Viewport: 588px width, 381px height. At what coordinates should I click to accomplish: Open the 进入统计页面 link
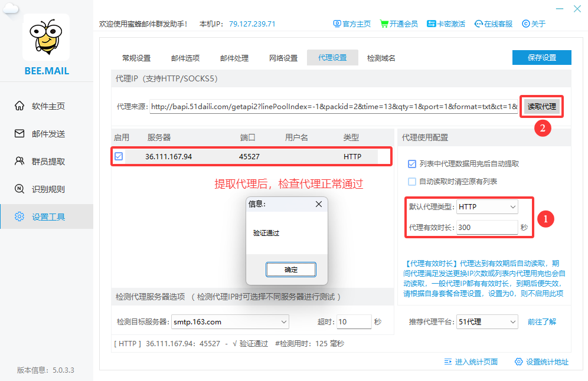pos(476,362)
